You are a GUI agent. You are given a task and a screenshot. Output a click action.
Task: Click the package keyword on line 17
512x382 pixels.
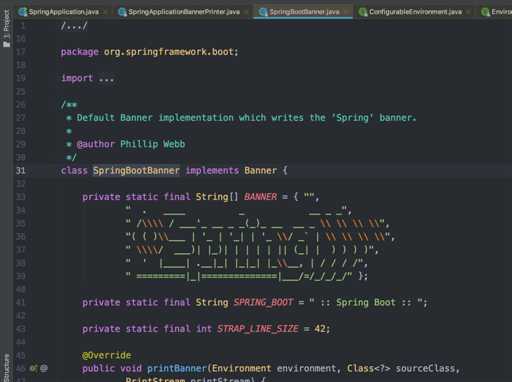tap(80, 52)
